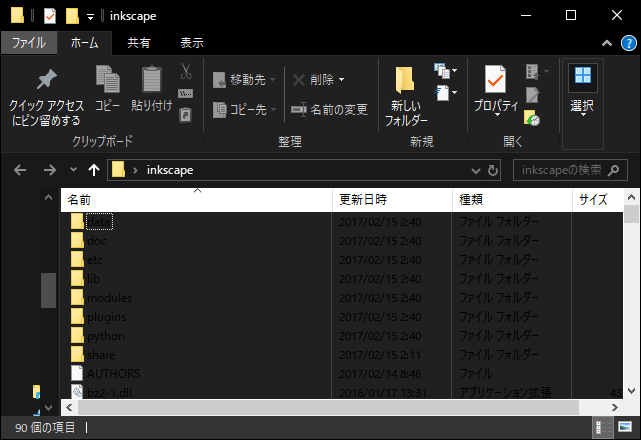Switch to the Home (ホーム) tab
Screen dimensions: 641x440
tap(84, 43)
